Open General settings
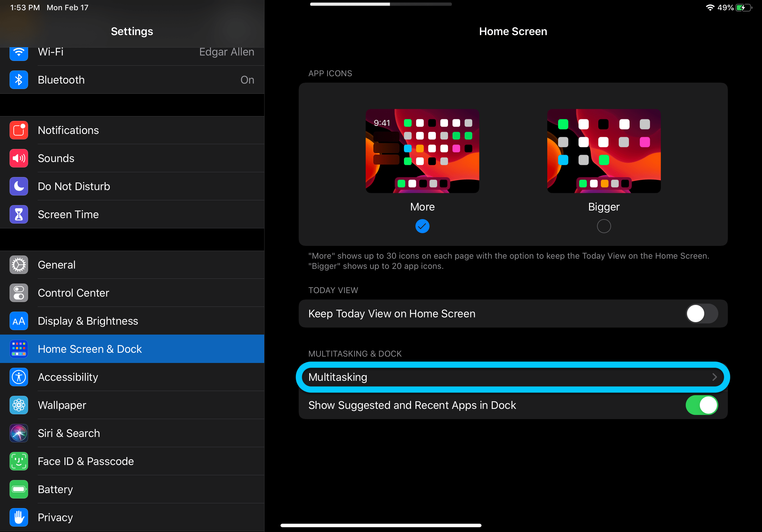 (x=57, y=265)
